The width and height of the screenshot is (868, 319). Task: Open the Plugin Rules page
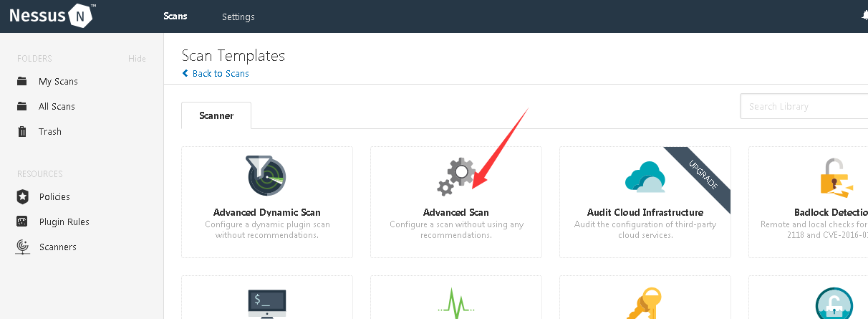64,222
